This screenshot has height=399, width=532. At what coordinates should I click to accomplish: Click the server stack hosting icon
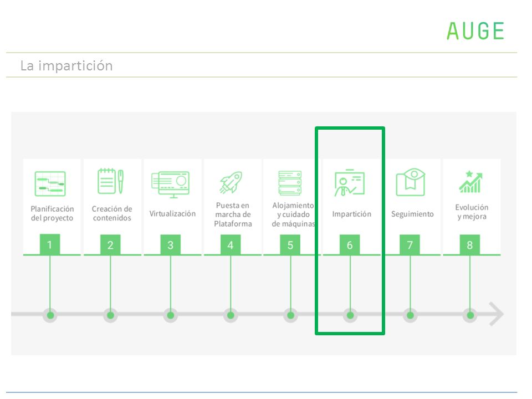pos(290,183)
